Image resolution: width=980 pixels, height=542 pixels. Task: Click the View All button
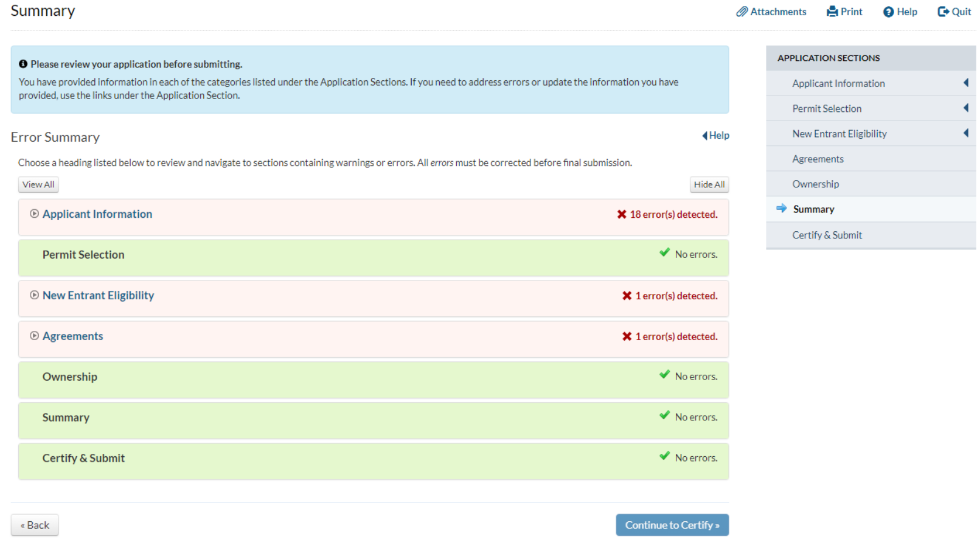pyautogui.click(x=38, y=185)
